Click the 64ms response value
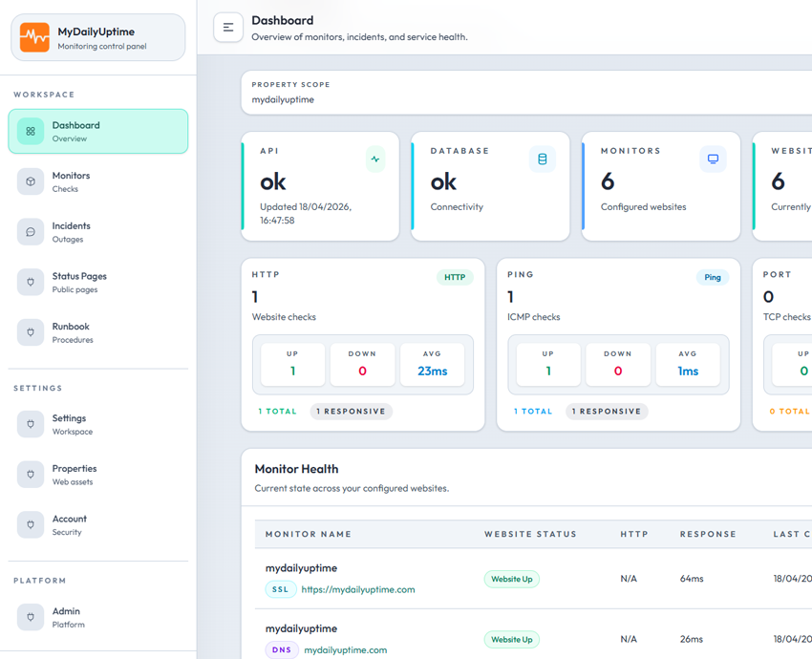 [692, 579]
